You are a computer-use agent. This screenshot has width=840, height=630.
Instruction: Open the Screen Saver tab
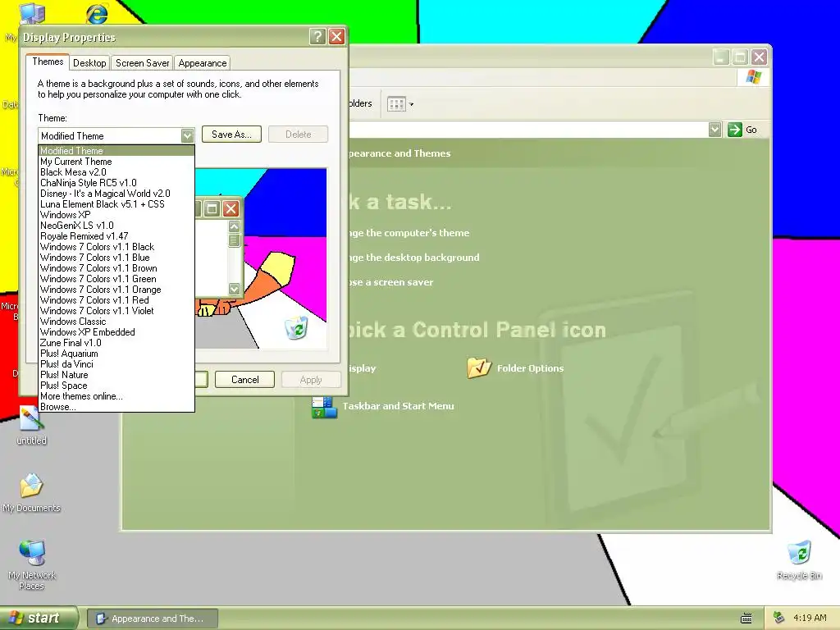(143, 63)
